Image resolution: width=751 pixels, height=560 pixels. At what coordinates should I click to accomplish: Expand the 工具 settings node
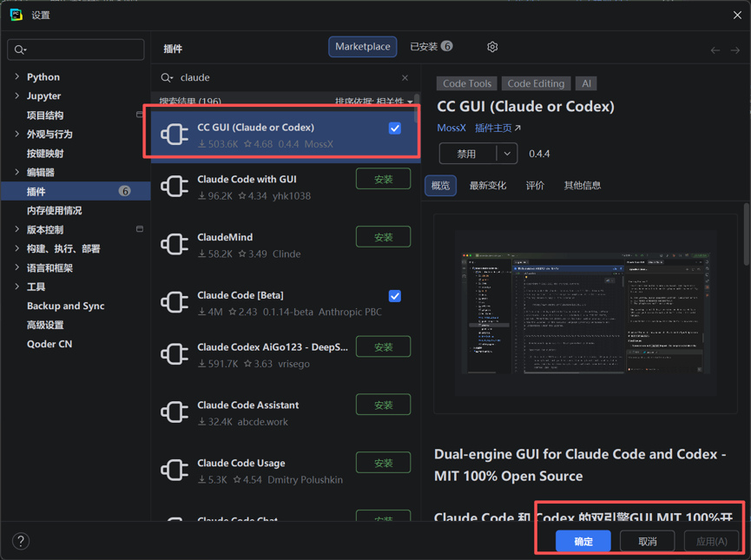click(x=17, y=287)
